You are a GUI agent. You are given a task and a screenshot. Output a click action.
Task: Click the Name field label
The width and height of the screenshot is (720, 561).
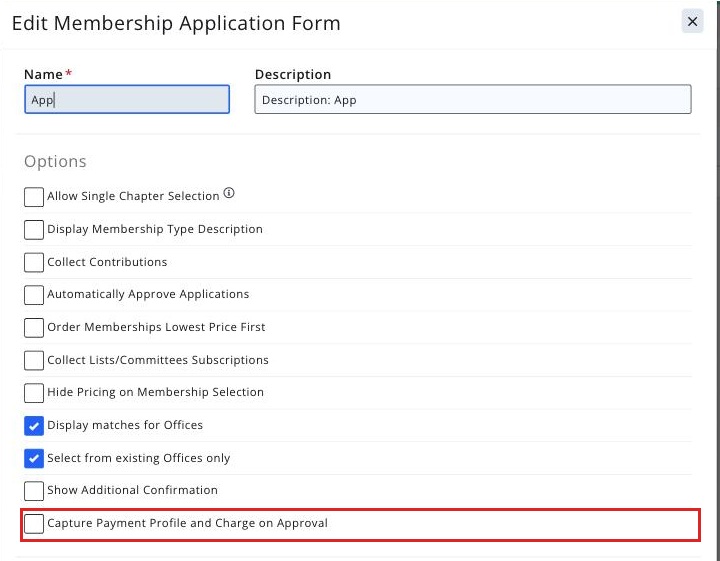[43, 74]
